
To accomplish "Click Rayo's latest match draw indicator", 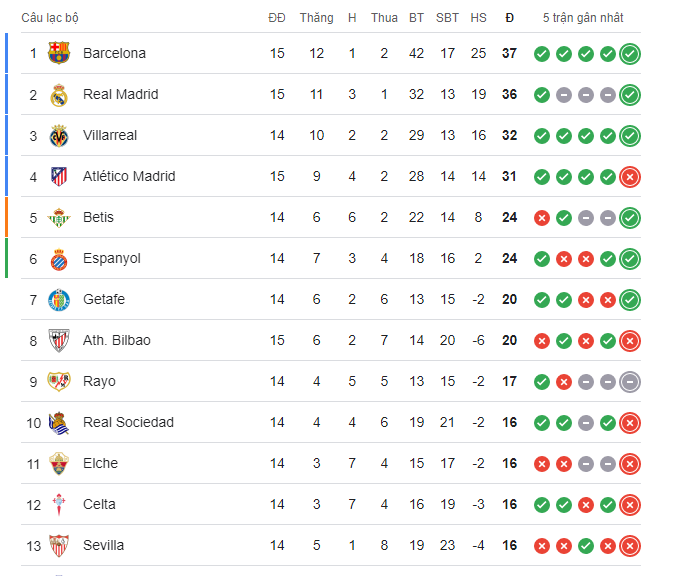I will click(x=630, y=382).
